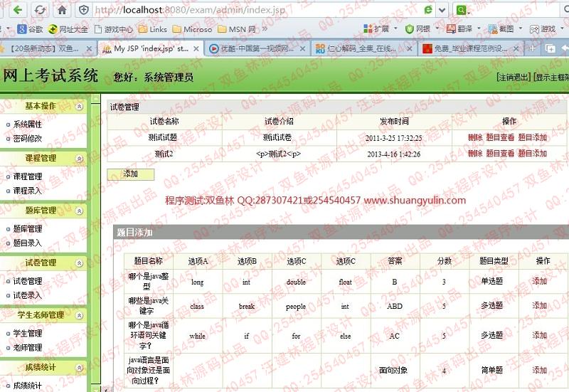Open 游戏 toolbar menu

click(547, 28)
